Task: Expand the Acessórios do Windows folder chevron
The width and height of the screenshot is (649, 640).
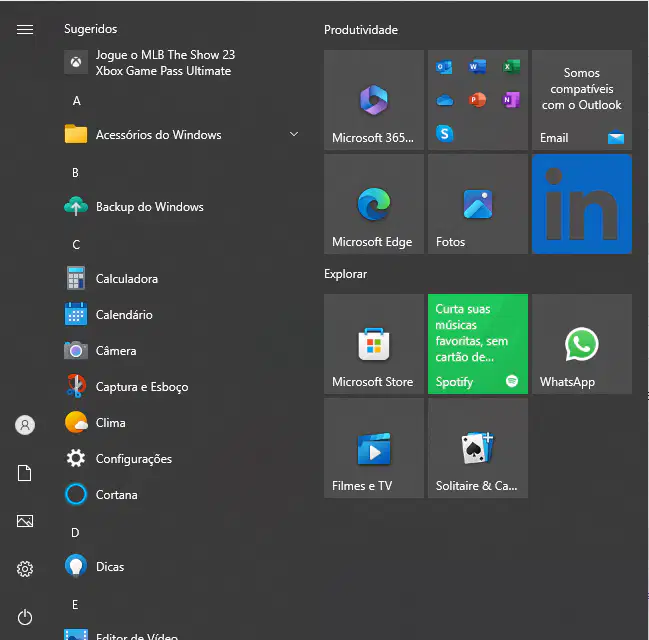Action: [294, 134]
